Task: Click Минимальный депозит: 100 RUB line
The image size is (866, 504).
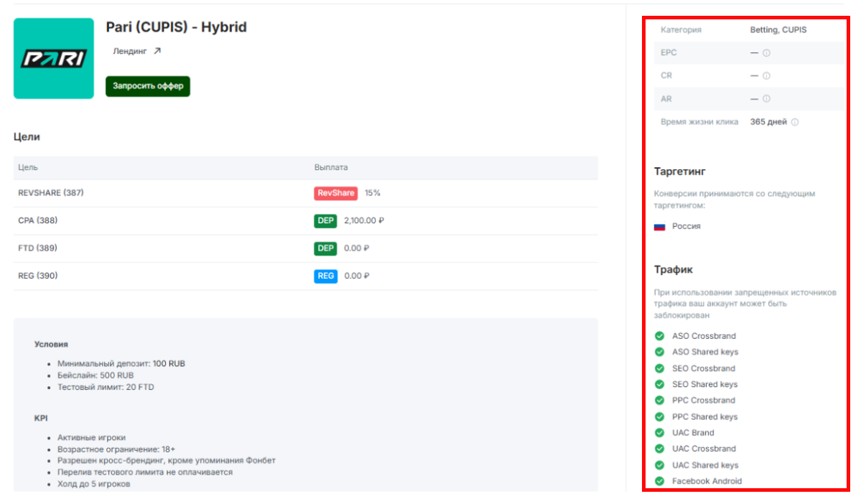Action: 121,364
